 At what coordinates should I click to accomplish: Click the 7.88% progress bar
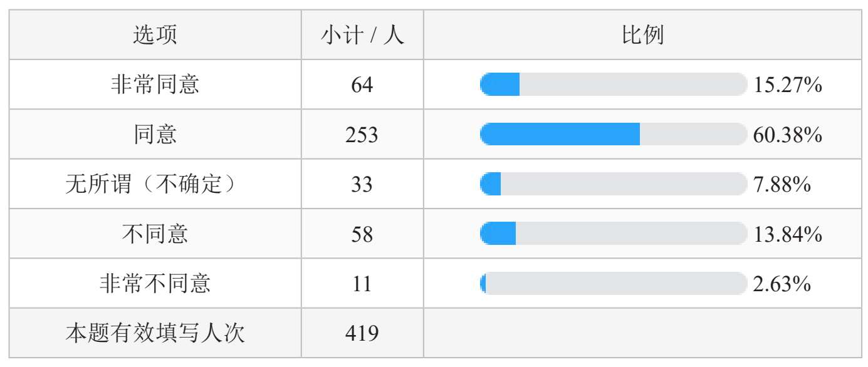pos(614,184)
